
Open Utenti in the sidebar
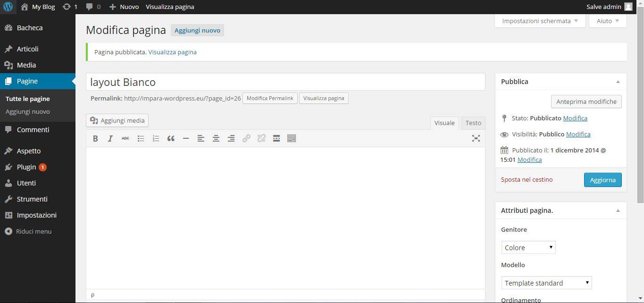tap(38, 183)
